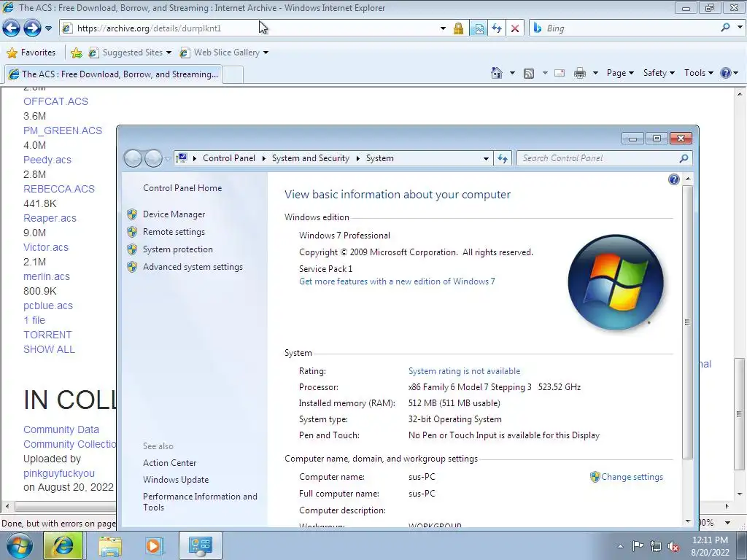Click network tray icon
This screenshot has height=560, width=747.
(x=656, y=547)
